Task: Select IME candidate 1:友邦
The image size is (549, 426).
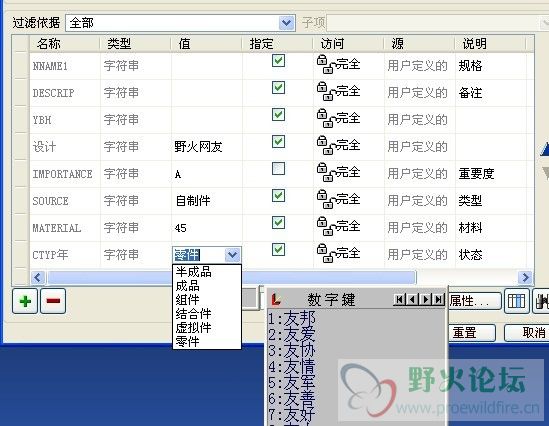Action: (292, 319)
